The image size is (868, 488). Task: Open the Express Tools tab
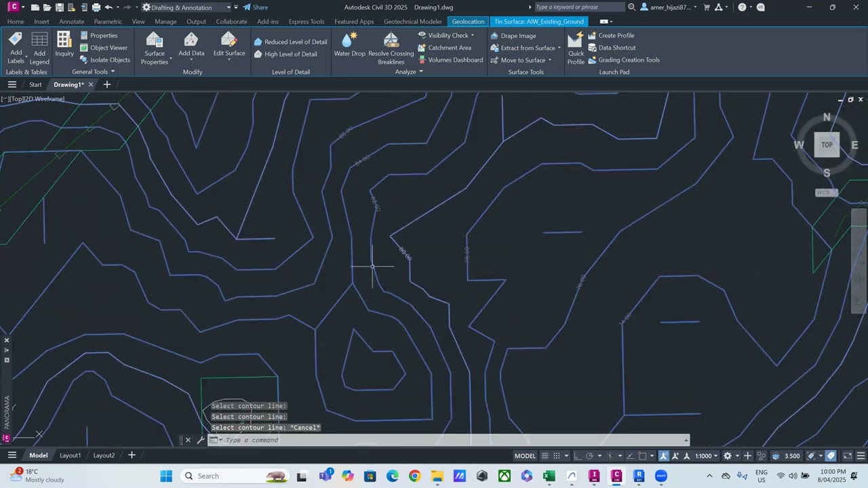(307, 22)
